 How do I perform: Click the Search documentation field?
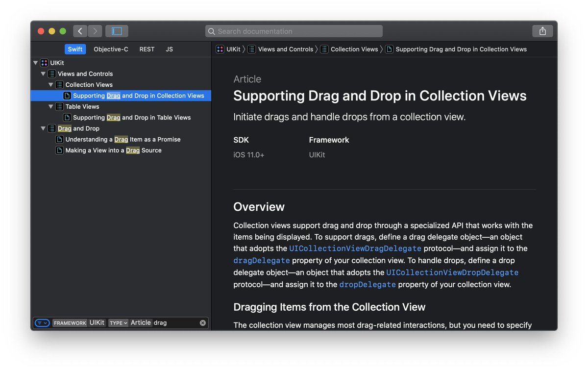[294, 31]
